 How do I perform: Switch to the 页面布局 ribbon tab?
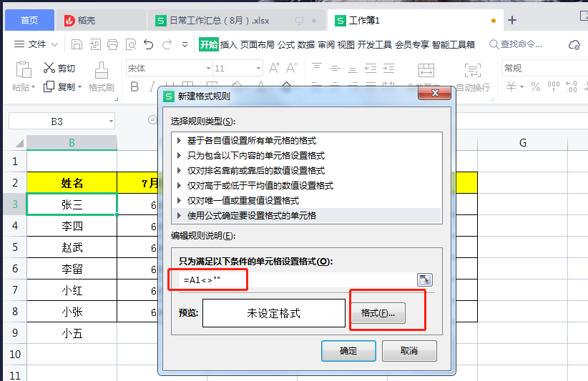258,44
